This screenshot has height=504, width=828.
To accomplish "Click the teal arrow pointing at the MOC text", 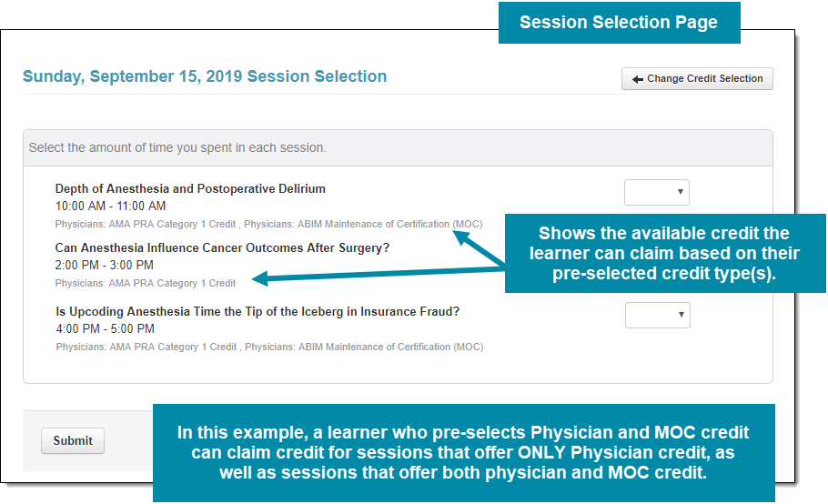I will [478, 247].
